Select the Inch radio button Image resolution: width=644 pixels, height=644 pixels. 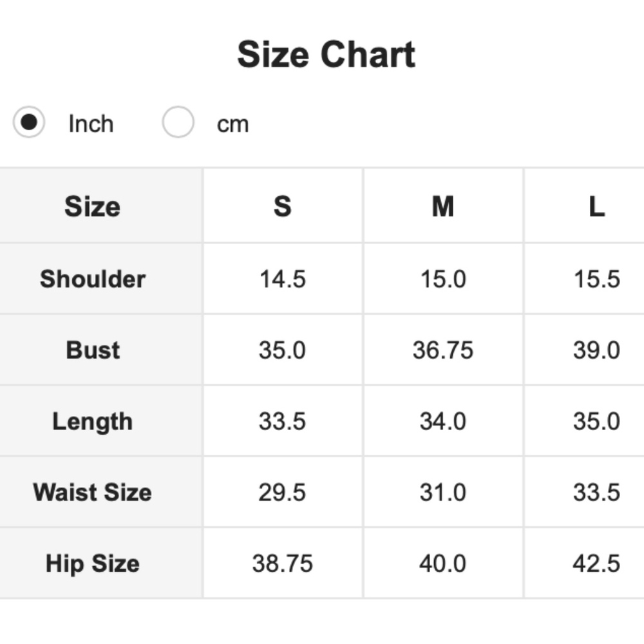[x=29, y=122]
